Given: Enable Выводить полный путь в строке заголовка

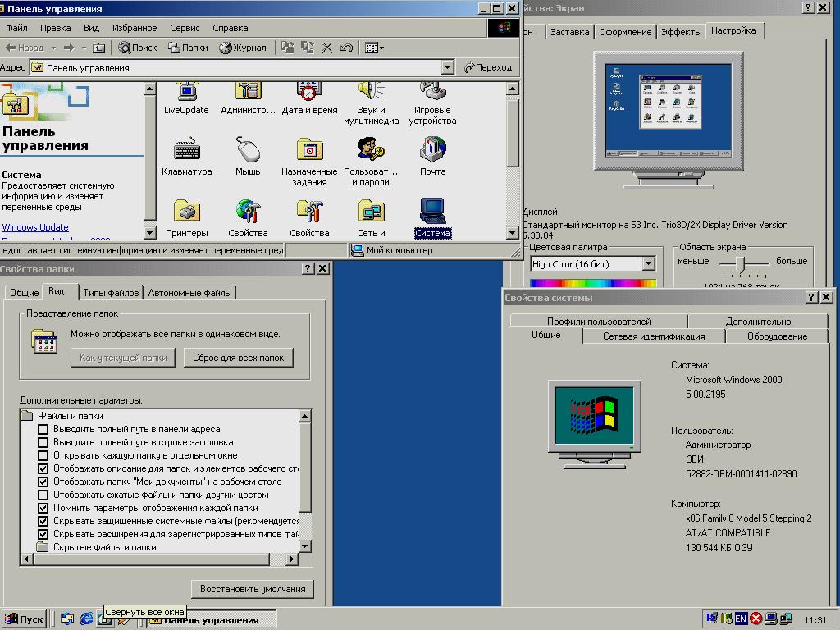Looking at the screenshot, I should (x=43, y=442).
